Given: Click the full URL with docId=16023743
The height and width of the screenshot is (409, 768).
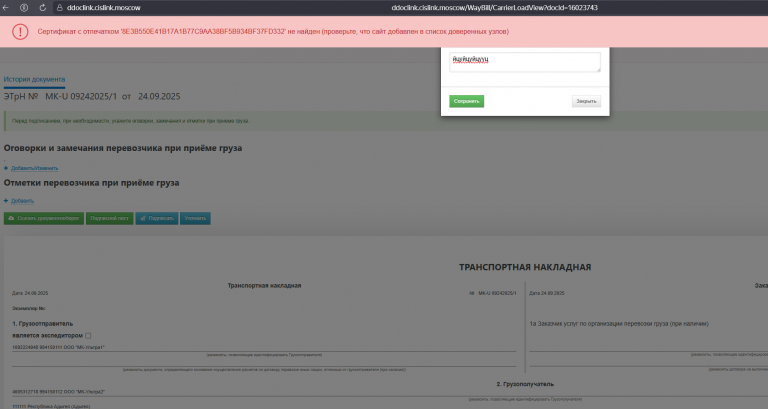Looking at the screenshot, I should click(x=494, y=8).
